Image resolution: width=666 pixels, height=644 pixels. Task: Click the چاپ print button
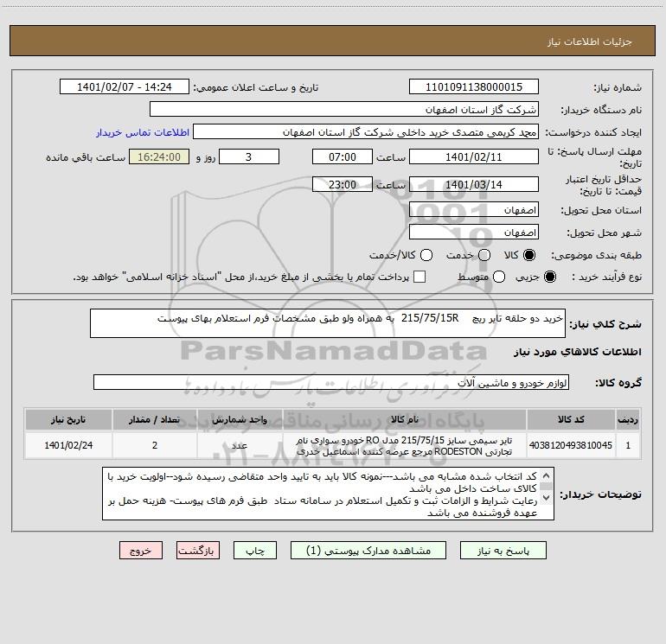(x=255, y=551)
